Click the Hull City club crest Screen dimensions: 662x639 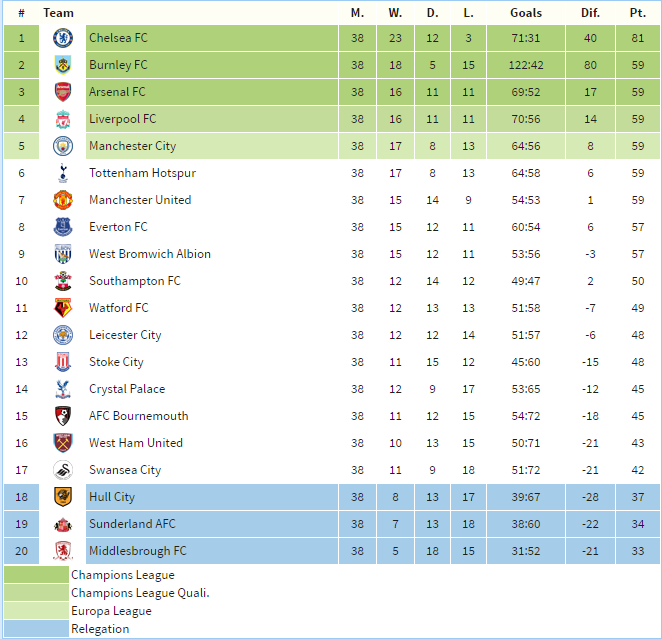[63, 497]
